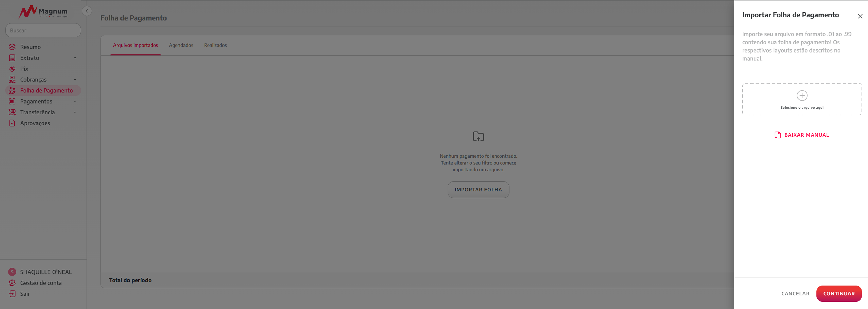Click the Buscar search field

pos(43,30)
